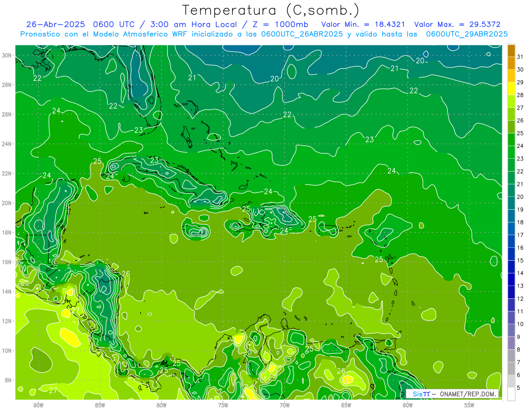Image resolution: width=532 pixels, height=411 pixels.
Task: Click the "12N" latitude axis label
Action: [x=7, y=321]
